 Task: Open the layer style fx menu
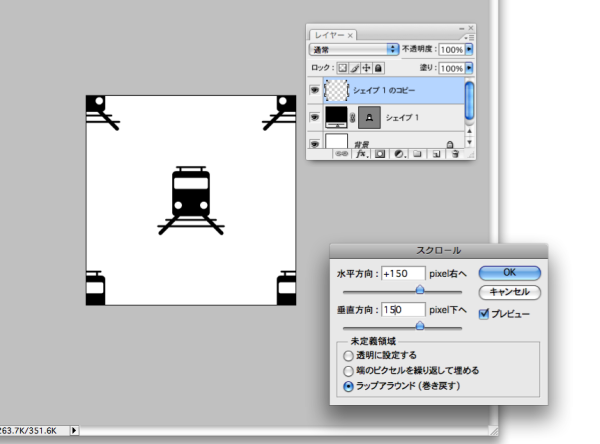[x=362, y=155]
